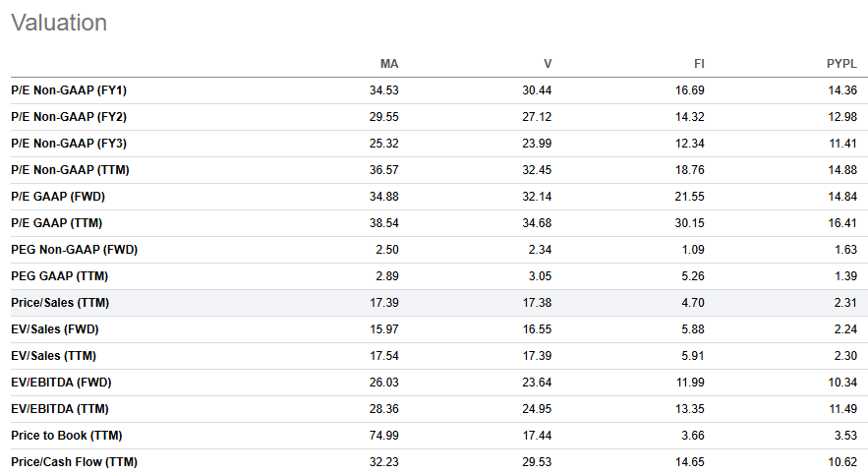Click the MA ticker column header
This screenshot has height=474, width=868.
click(x=389, y=64)
